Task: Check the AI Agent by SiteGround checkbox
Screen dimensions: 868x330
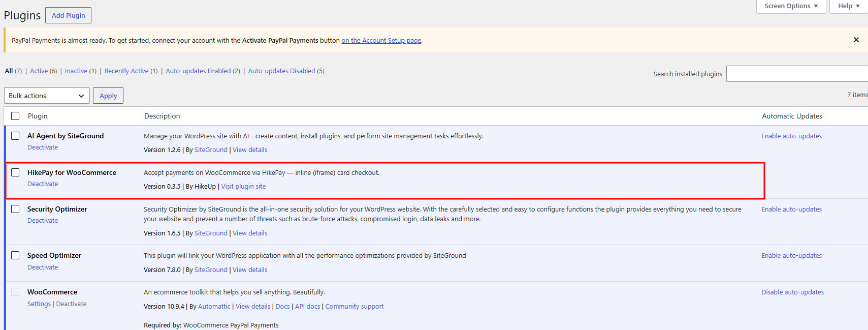Action: point(15,136)
